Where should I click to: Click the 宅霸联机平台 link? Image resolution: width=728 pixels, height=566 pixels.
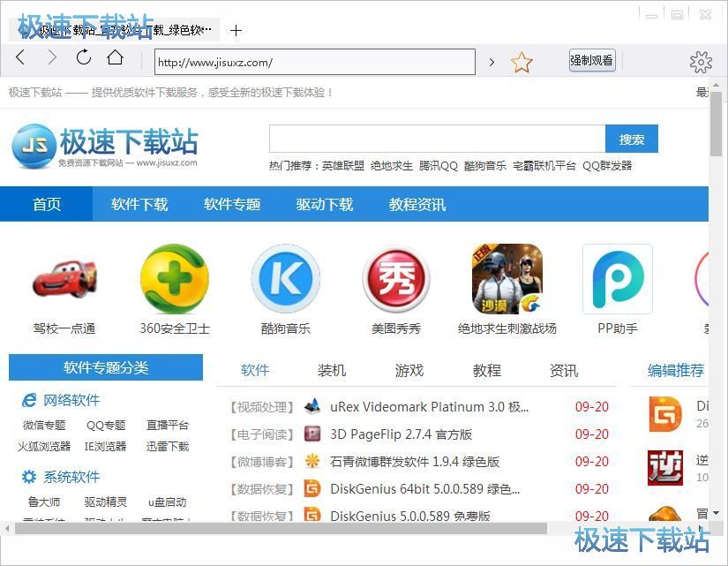point(544,165)
